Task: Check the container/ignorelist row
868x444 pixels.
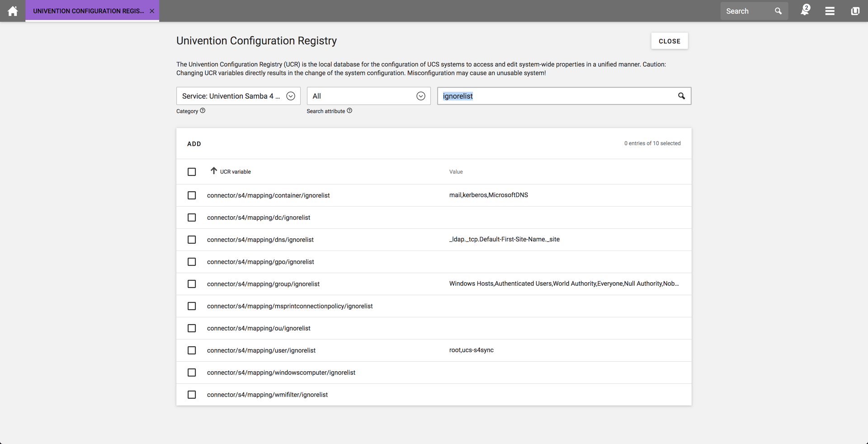Action: pos(192,195)
